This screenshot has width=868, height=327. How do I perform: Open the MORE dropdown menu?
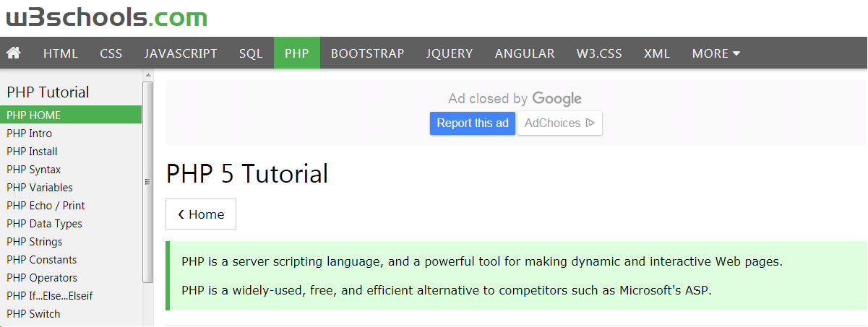(716, 53)
